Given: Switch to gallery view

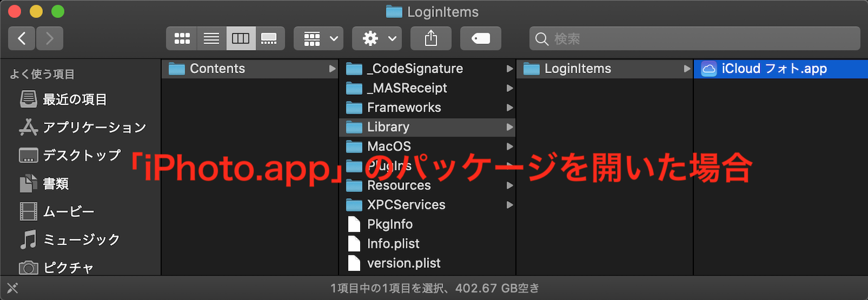Looking at the screenshot, I should point(270,39).
